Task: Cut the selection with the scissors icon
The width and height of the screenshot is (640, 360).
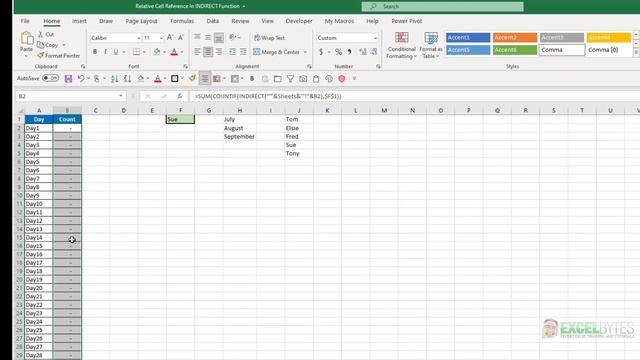Action: (46, 34)
